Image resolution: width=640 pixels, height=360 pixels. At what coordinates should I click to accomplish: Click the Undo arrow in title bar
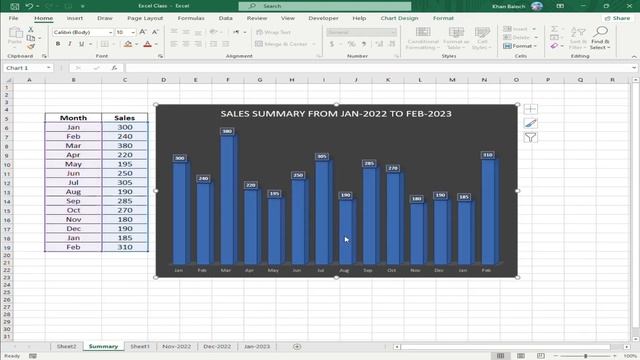coord(29,6)
